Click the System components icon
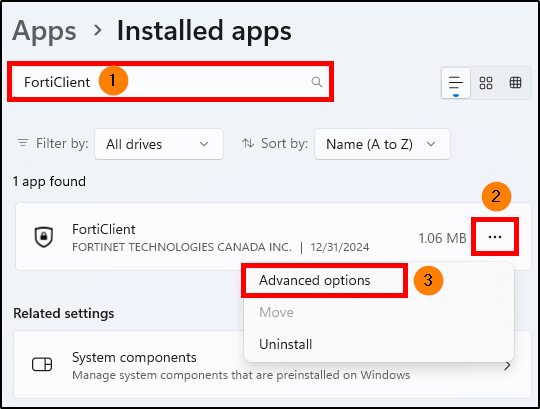 tap(42, 365)
